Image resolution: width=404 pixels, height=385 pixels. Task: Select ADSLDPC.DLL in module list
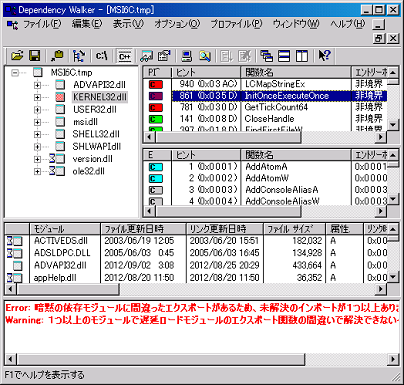click(x=62, y=253)
